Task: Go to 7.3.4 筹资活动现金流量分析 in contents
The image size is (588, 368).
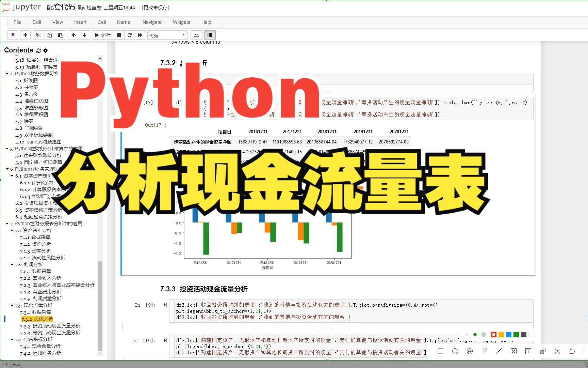Action: tap(50, 333)
